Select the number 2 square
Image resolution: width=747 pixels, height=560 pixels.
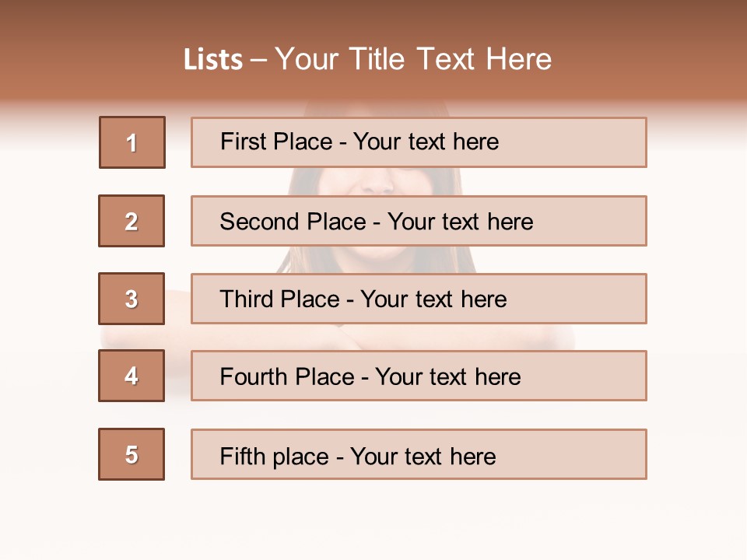pyautogui.click(x=132, y=221)
